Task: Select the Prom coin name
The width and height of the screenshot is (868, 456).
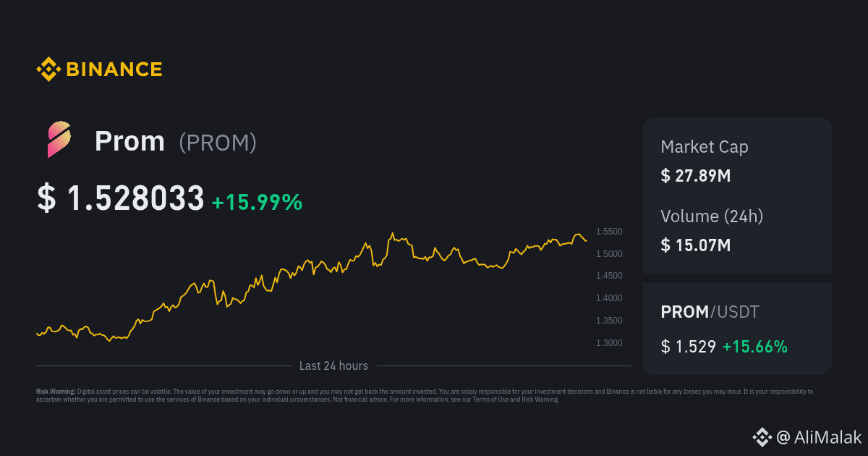Action: [x=129, y=141]
